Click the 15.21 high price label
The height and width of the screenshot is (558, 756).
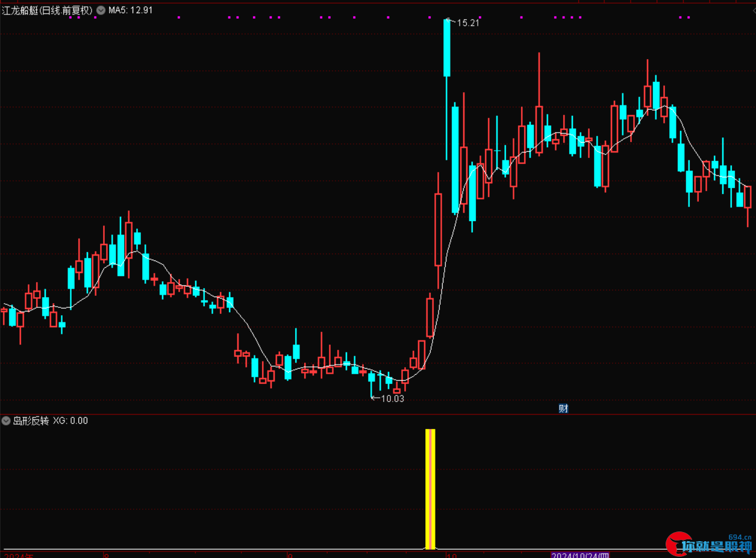468,23
